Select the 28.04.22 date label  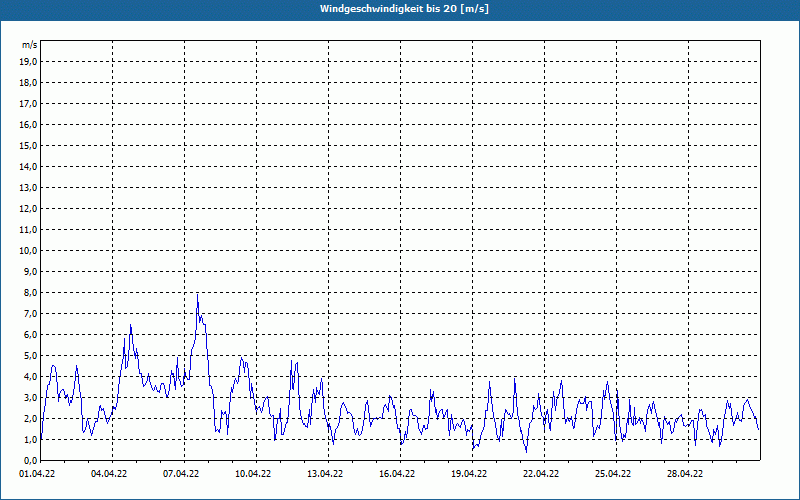click(685, 474)
